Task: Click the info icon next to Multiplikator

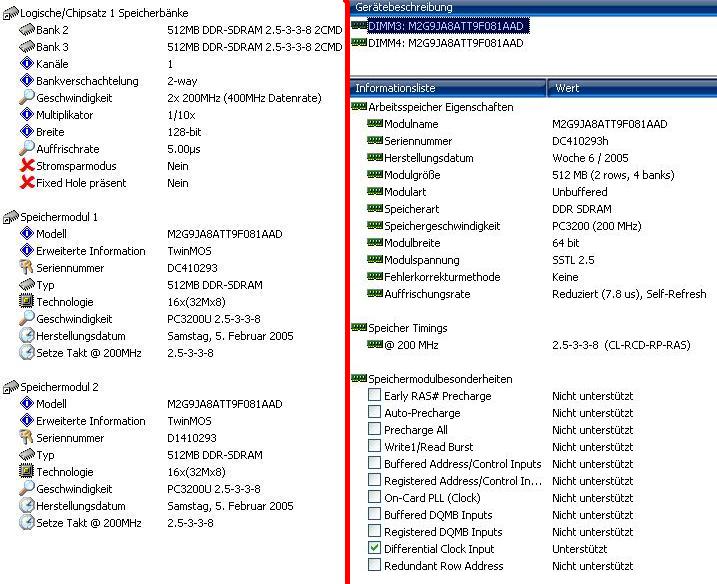Action: coord(27,114)
